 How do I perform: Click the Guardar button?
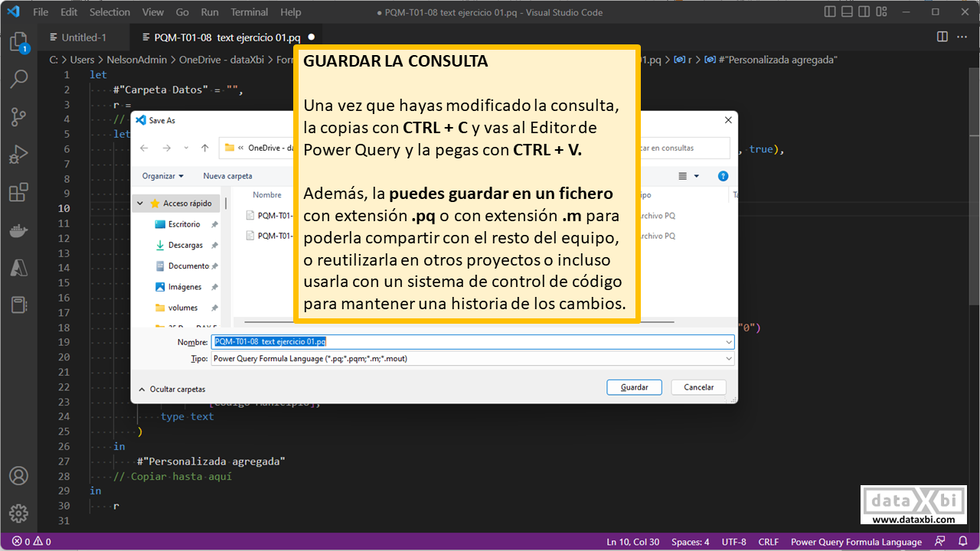[x=634, y=387]
